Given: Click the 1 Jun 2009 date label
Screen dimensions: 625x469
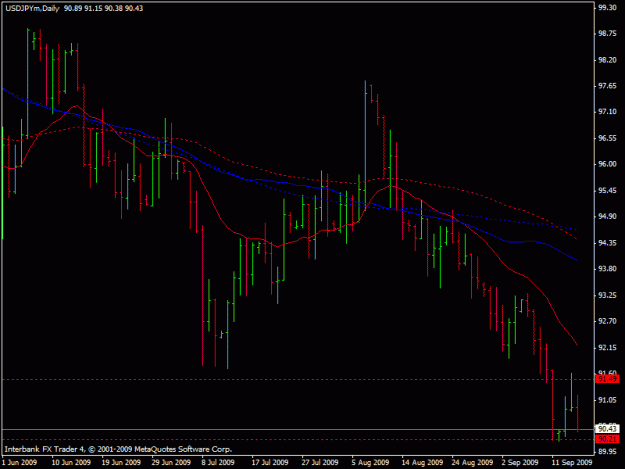Looking at the screenshot, I should (20, 462).
